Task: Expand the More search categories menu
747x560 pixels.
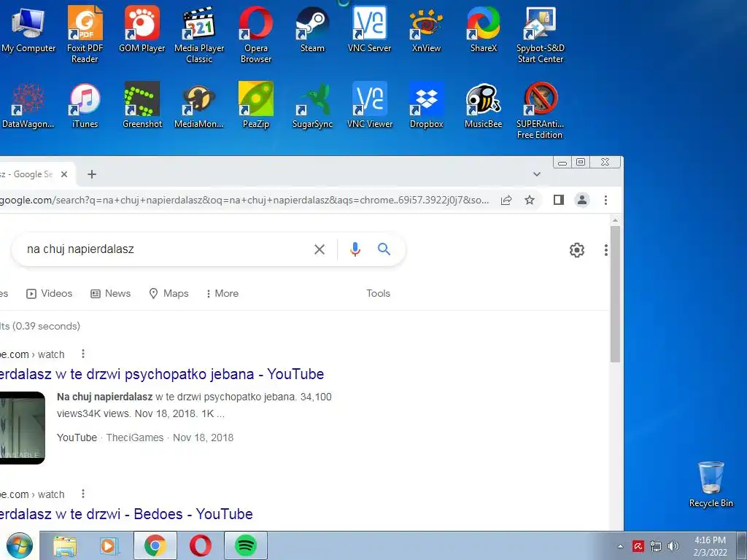Action: click(x=222, y=293)
